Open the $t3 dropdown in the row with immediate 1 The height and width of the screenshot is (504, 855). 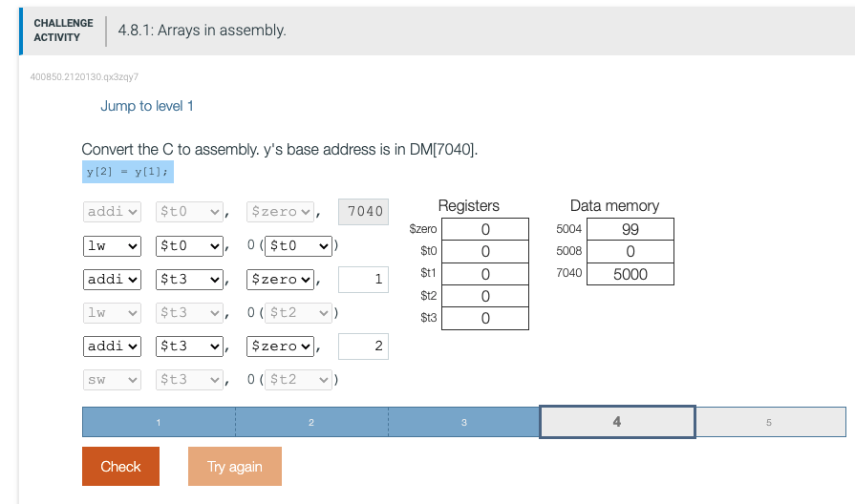(x=189, y=280)
